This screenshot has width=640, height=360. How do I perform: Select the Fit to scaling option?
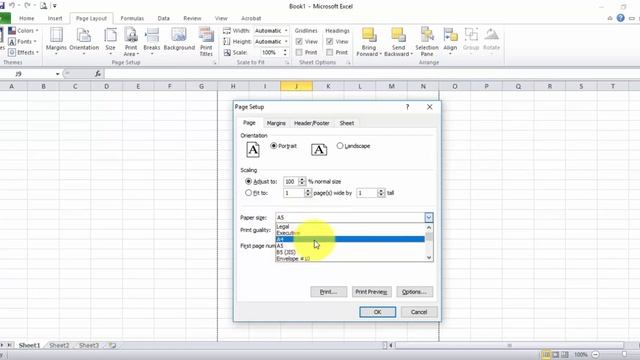(248, 193)
